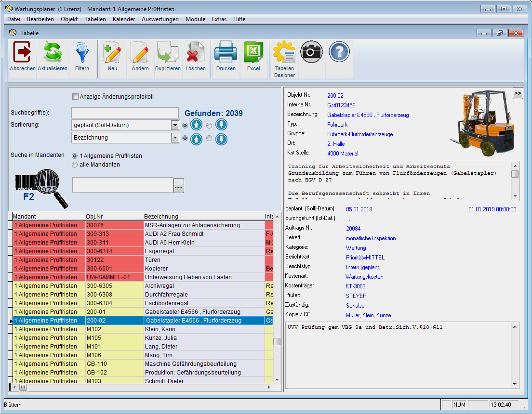
Task: Enable Anzeige Änderungsprotokoll checkbox
Action: [x=75, y=97]
